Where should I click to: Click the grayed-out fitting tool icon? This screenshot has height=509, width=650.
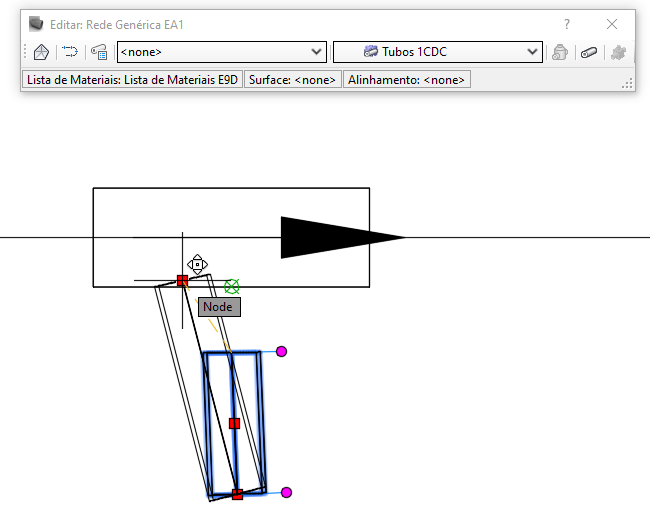[x=618, y=52]
